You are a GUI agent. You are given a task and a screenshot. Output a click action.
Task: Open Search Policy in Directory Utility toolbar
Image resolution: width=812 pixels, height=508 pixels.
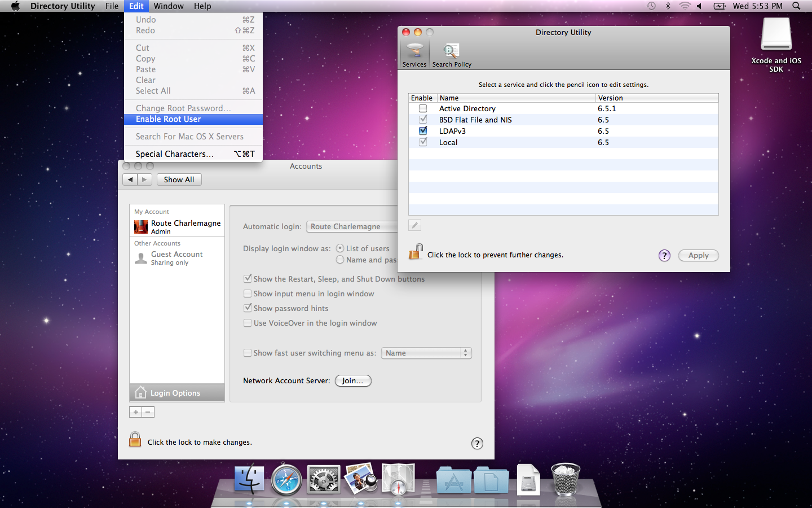[452, 55]
